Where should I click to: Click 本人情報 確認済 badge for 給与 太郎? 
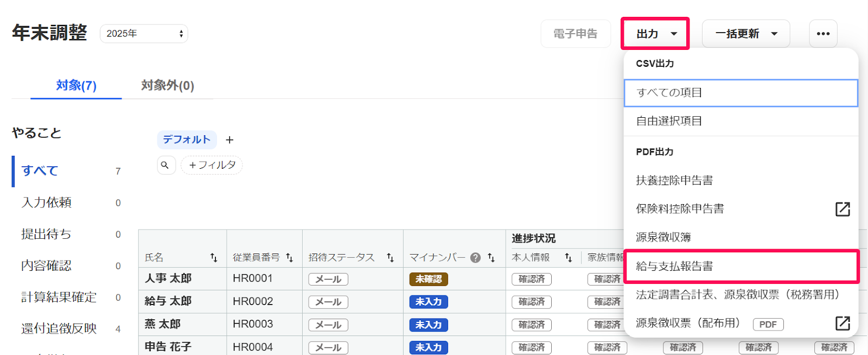pos(532,302)
